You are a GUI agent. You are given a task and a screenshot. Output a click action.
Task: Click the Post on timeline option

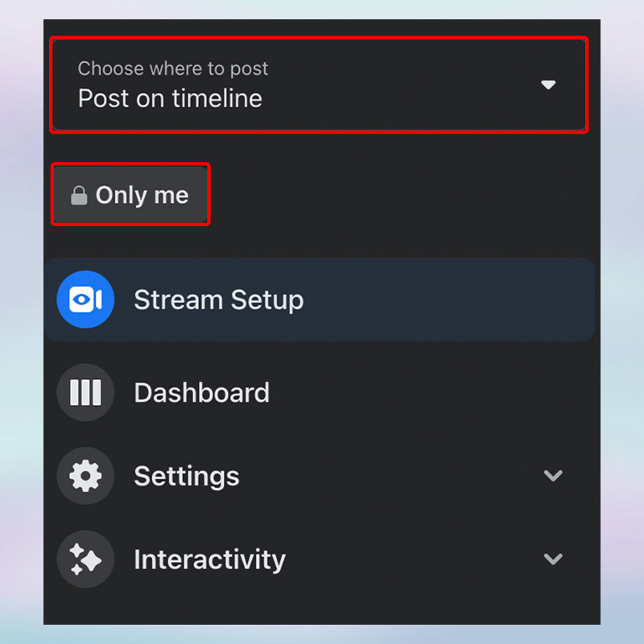(169, 98)
